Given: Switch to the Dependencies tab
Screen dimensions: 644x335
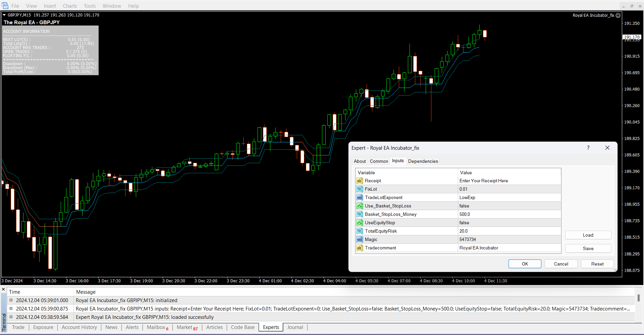Looking at the screenshot, I should 423,161.
